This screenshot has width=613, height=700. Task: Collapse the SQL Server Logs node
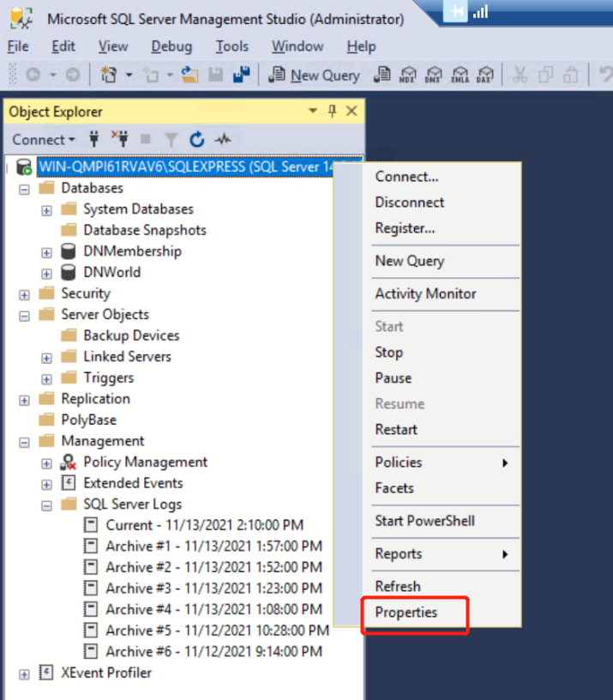(x=46, y=505)
